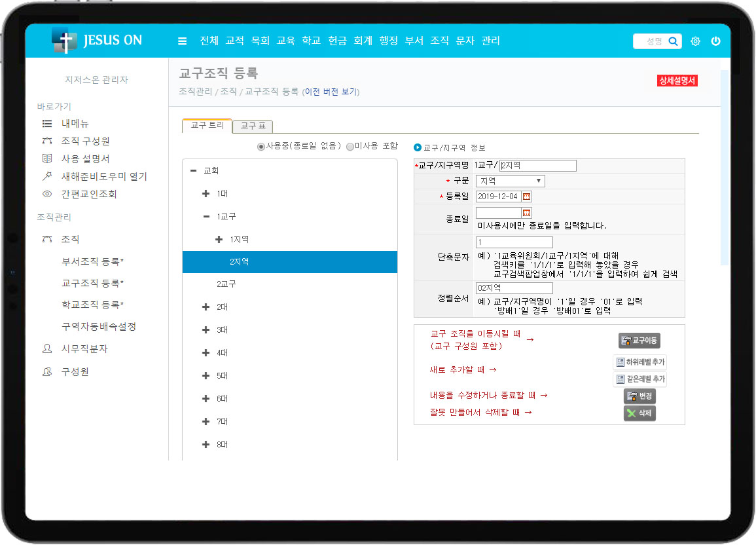Expand the 1지역 tree node
This screenshot has height=545, width=756.
coord(219,240)
